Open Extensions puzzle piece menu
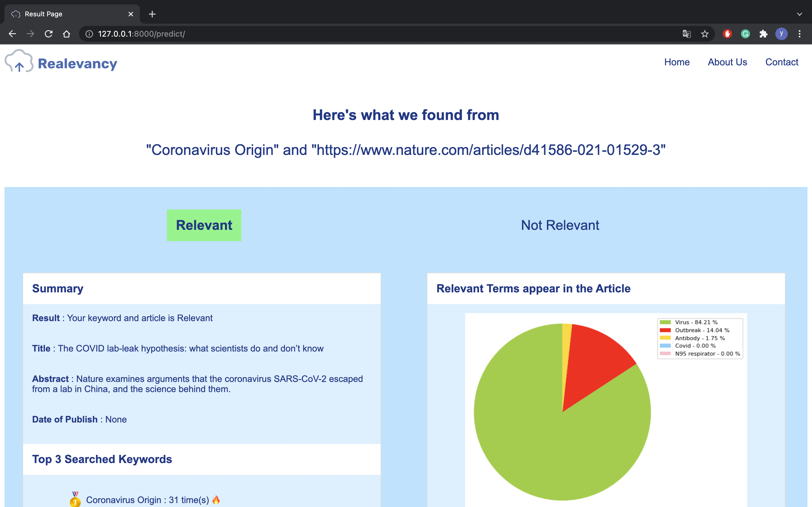This screenshot has width=812, height=507. coord(763,34)
